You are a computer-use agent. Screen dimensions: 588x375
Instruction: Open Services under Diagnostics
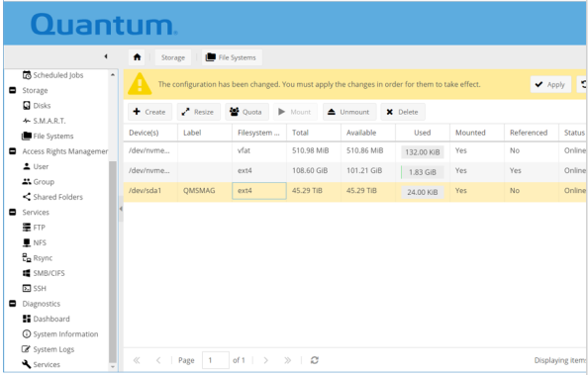42,364
